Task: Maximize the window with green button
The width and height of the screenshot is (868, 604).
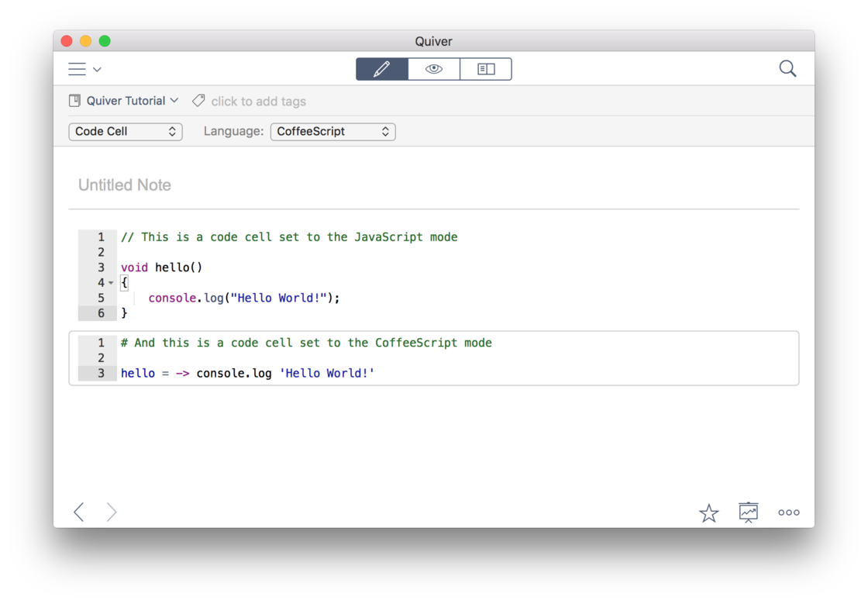Action: [105, 41]
